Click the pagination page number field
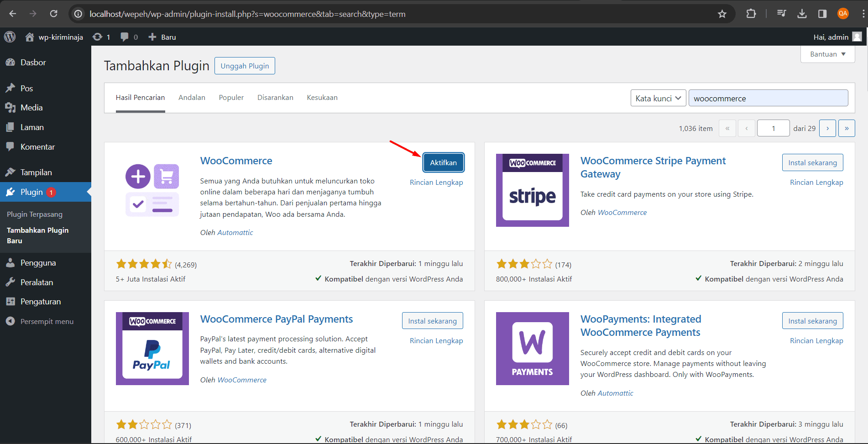The width and height of the screenshot is (868, 444). coord(773,128)
